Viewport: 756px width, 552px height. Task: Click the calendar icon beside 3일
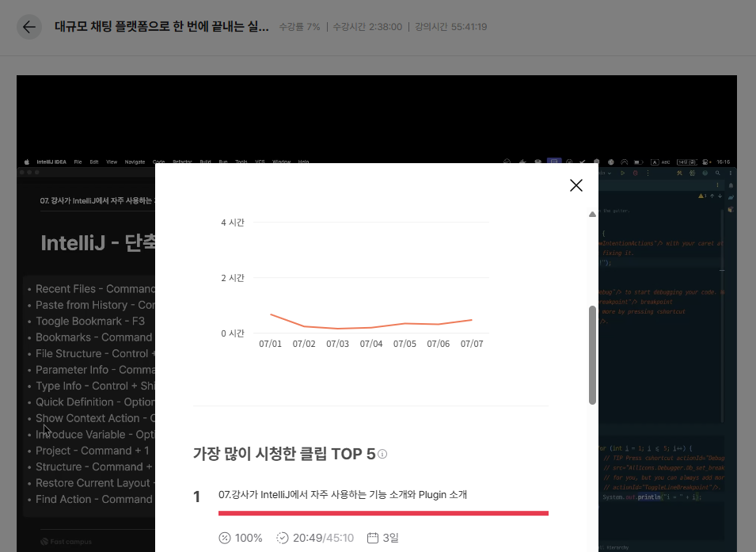coord(373,538)
